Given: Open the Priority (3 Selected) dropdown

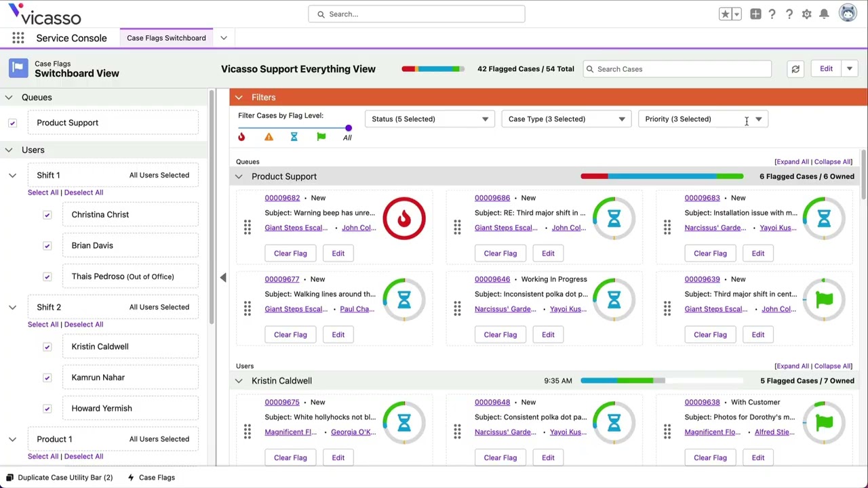Looking at the screenshot, I should [x=703, y=119].
